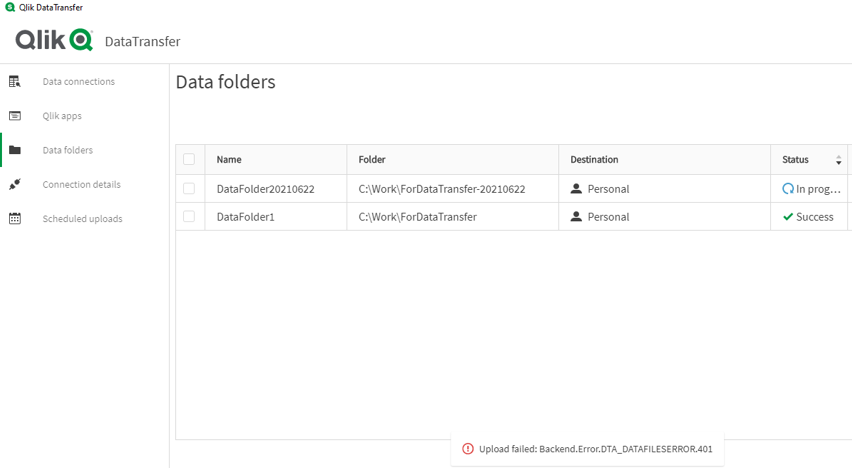
Task: Open the Scheduled uploads menu item
Action: point(82,219)
